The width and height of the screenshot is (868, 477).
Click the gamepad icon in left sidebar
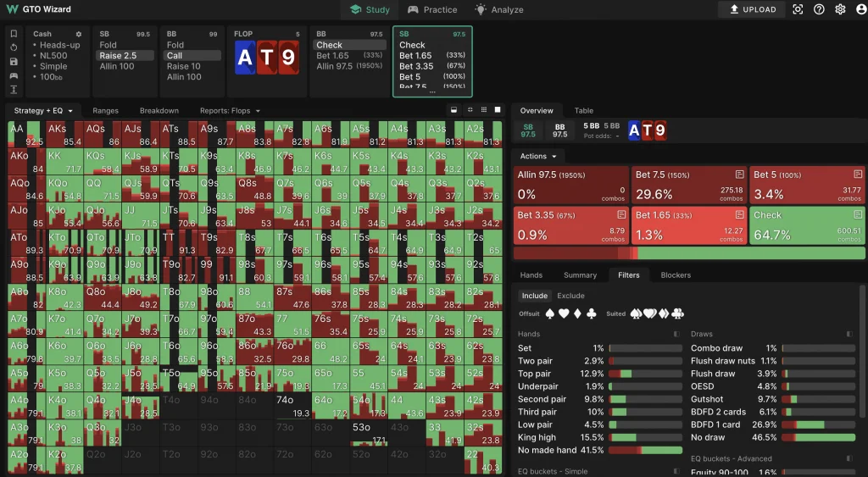pyautogui.click(x=14, y=75)
